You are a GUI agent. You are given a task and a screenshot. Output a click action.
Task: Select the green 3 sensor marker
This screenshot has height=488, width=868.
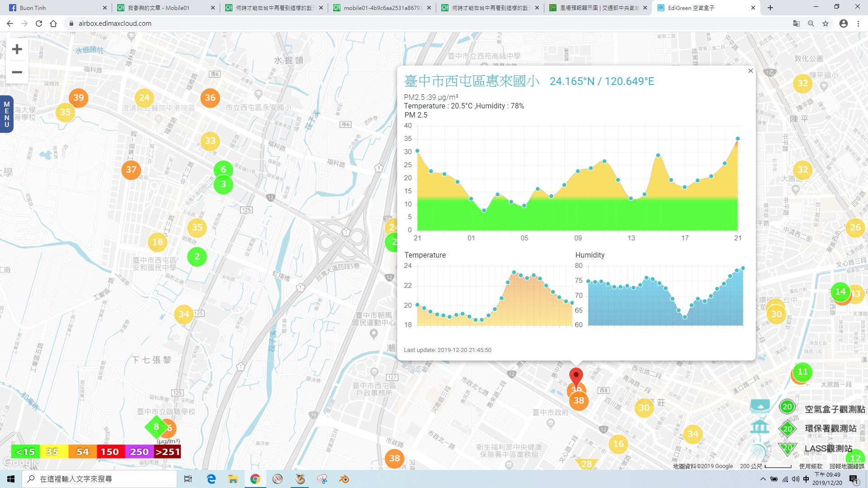coord(223,185)
